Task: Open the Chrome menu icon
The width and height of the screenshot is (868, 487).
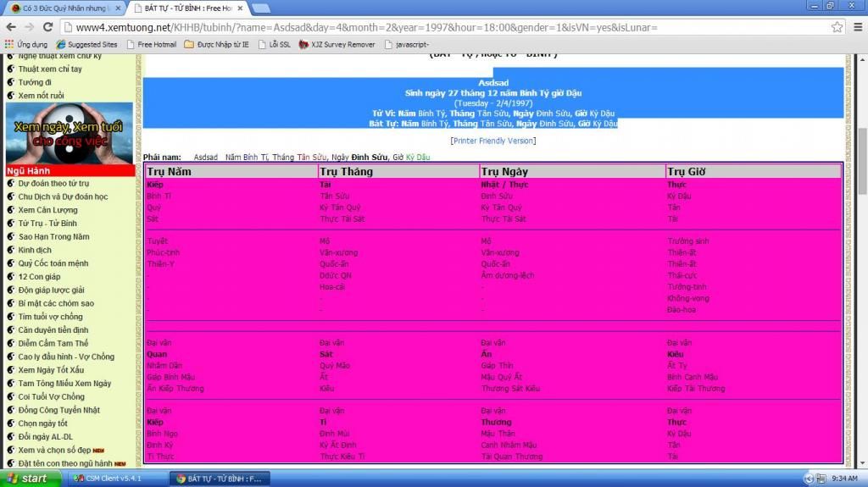Action: tap(858, 27)
